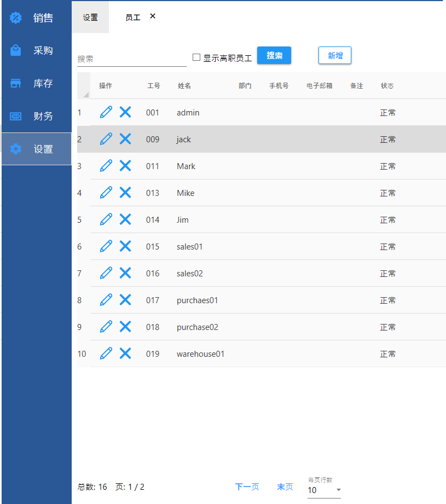Delete employee jack with the X icon
This screenshot has height=504, width=446.
125,139
